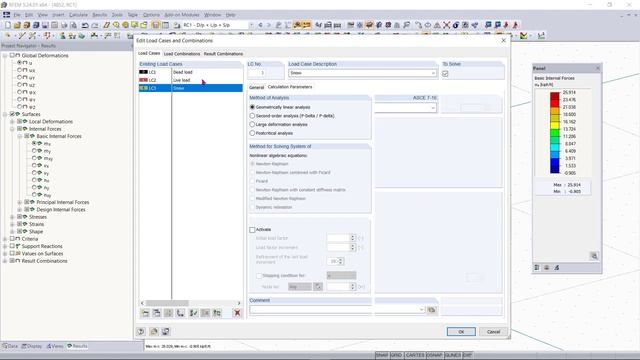Image resolution: width=640 pixels, height=360 pixels.
Task: Click the red X delete icon in toolbar
Action: pyautogui.click(x=446, y=25)
